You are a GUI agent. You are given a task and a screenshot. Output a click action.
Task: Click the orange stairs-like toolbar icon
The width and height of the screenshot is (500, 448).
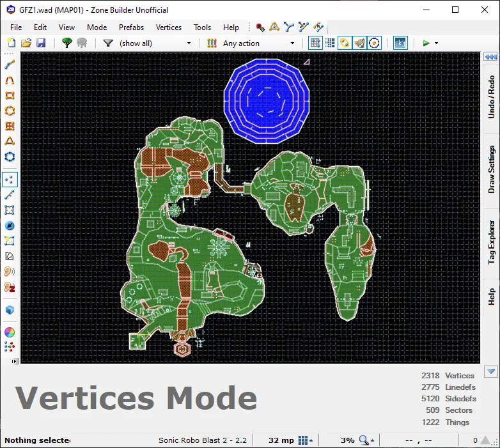318,27
